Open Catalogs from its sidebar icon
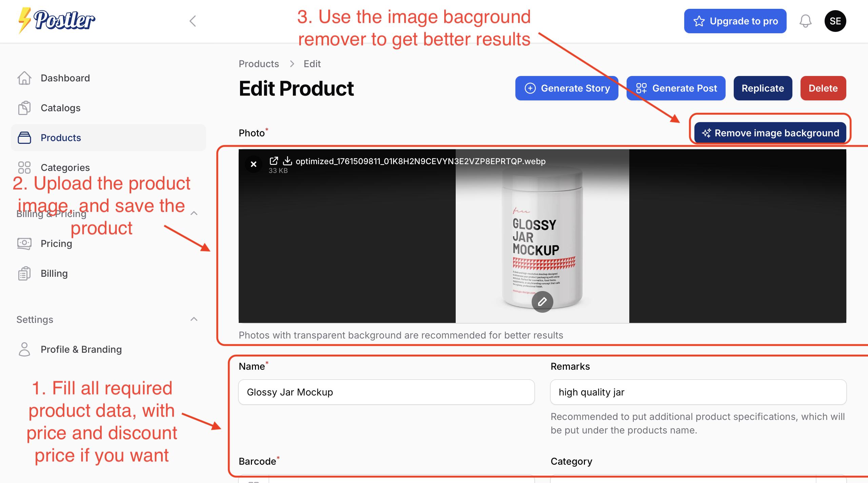This screenshot has height=483, width=868. coord(24,108)
